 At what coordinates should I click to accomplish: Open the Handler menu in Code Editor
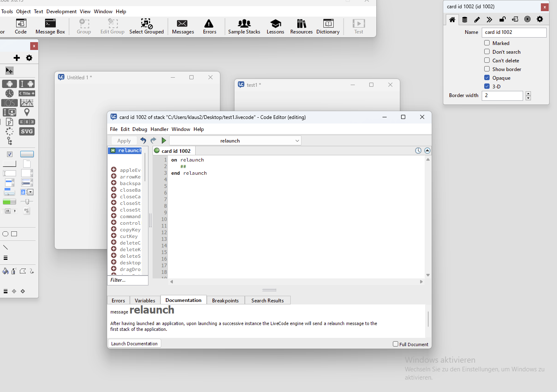point(159,129)
